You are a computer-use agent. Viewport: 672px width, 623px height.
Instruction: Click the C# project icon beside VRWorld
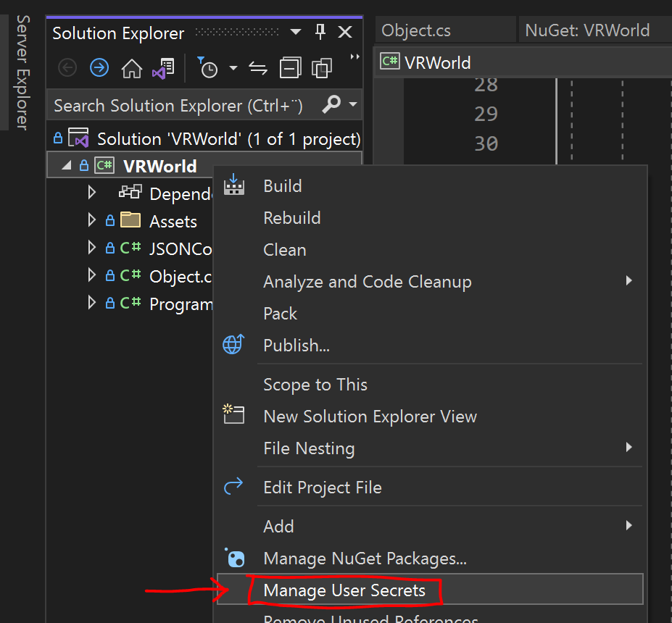pyautogui.click(x=104, y=165)
